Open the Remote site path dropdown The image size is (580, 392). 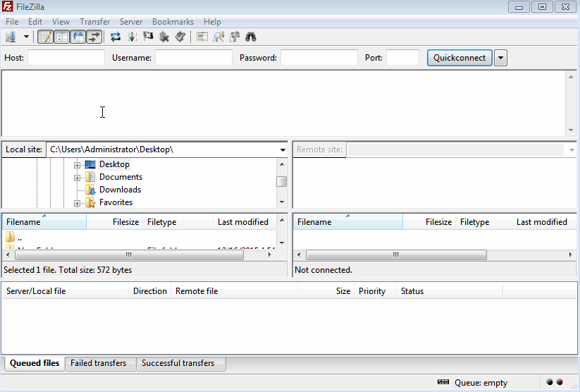coord(572,149)
